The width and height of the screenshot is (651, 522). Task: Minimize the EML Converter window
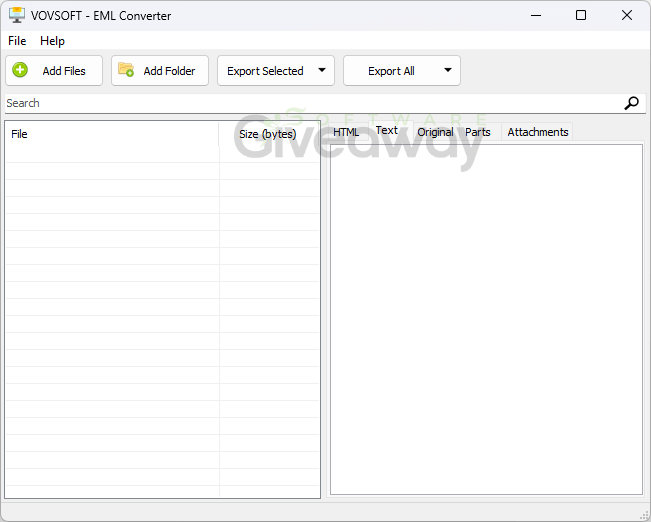click(x=536, y=15)
